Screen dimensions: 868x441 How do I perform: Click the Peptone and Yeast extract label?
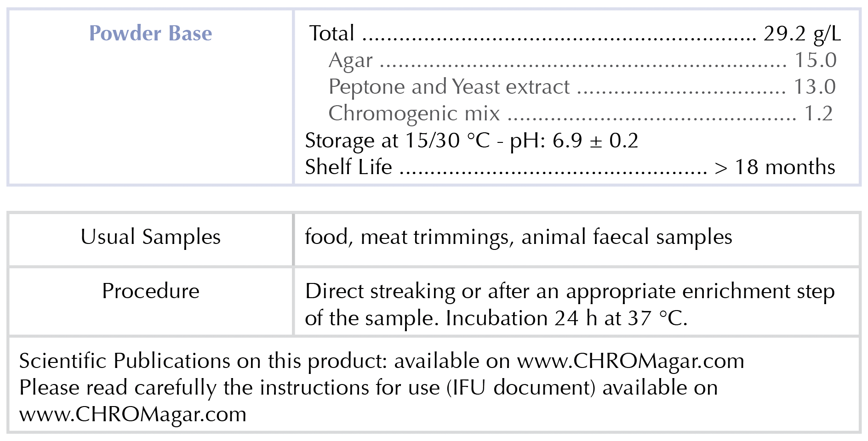[449, 87]
